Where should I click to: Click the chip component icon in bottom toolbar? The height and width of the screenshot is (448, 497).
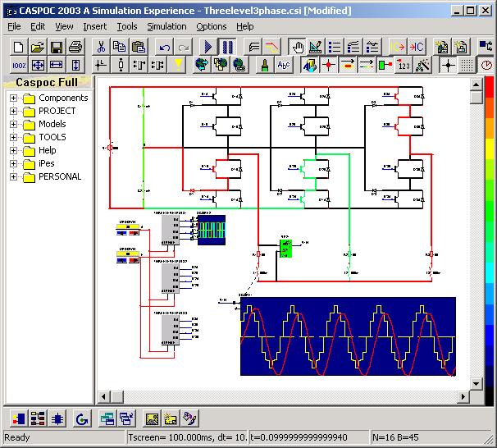[x=57, y=418]
